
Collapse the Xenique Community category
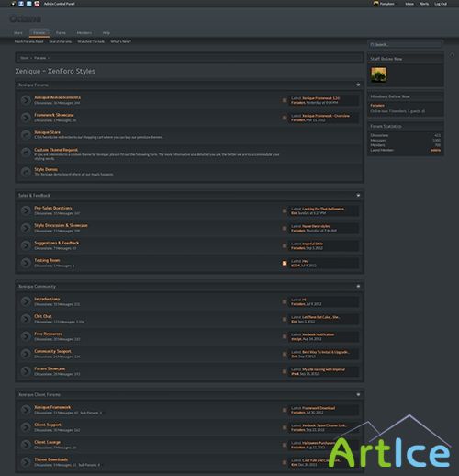click(358, 287)
